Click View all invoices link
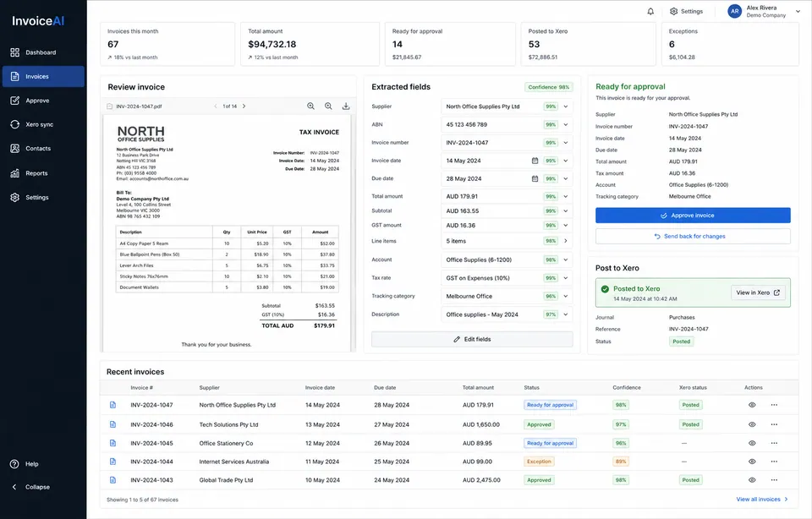 pos(762,500)
